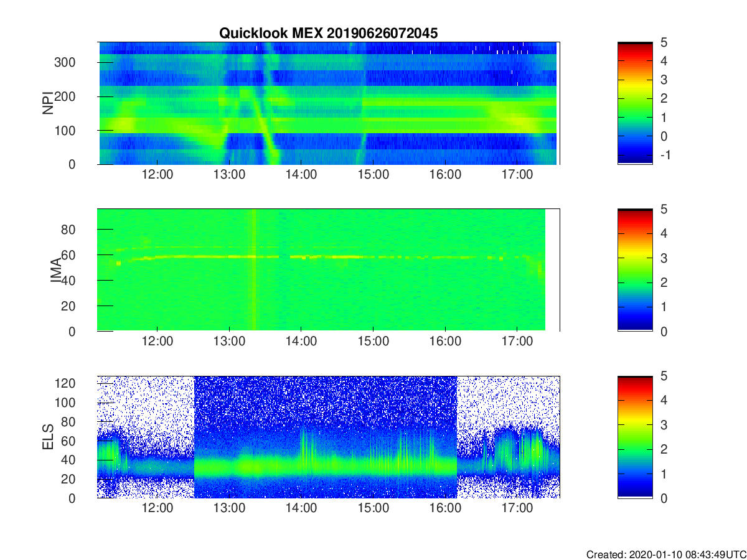
Task: Click the title 'Quicklook MEX 20190626072045'
Action: tap(328, 34)
